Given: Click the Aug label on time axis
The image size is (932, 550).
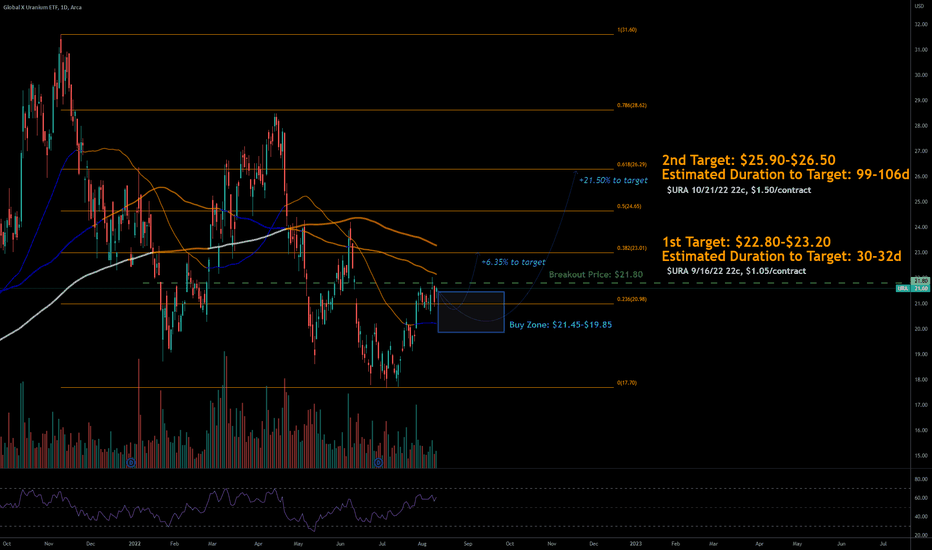Looking at the screenshot, I should [x=422, y=543].
